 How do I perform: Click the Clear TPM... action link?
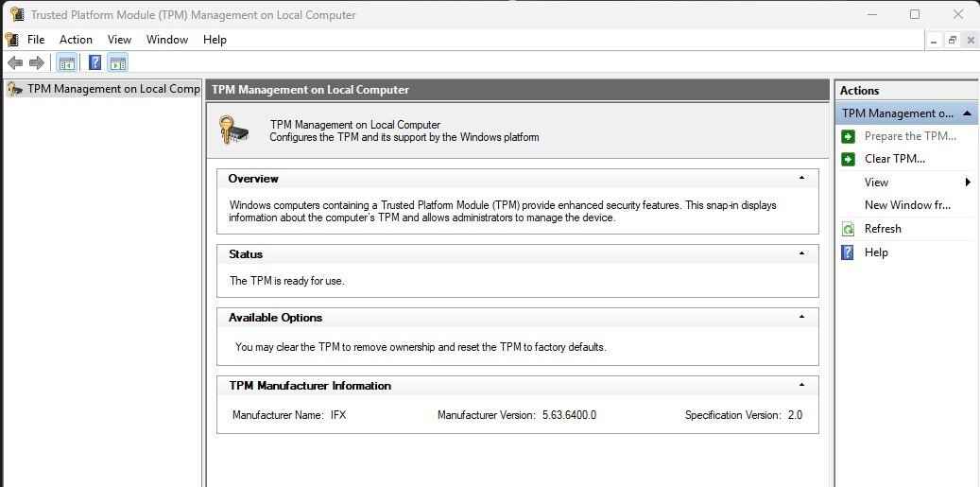click(894, 159)
